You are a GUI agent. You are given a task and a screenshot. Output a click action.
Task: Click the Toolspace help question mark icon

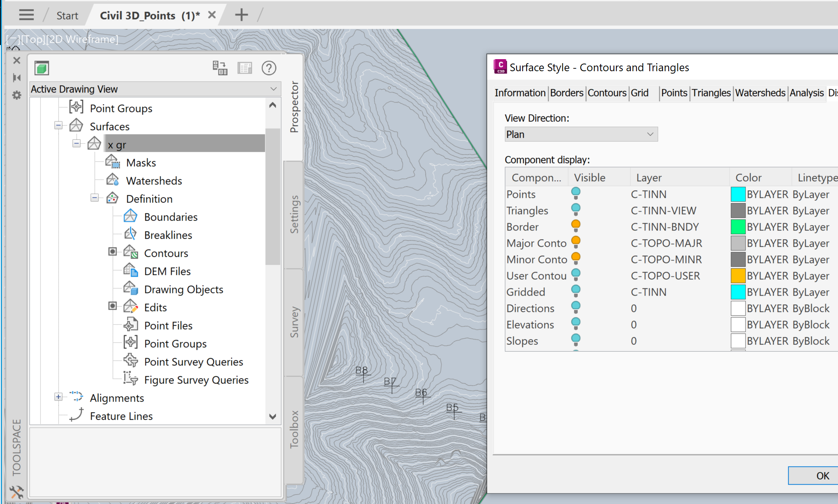coord(269,68)
